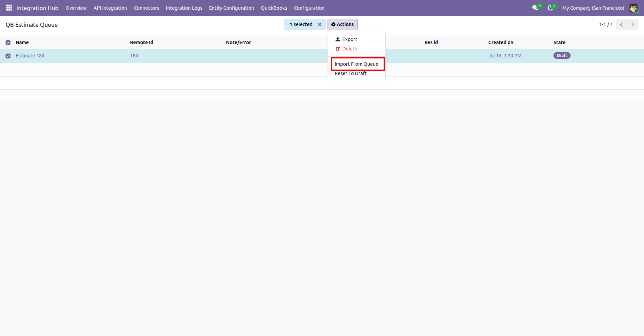Go to the Overview menu
Image resolution: width=644 pixels, height=336 pixels.
76,8
